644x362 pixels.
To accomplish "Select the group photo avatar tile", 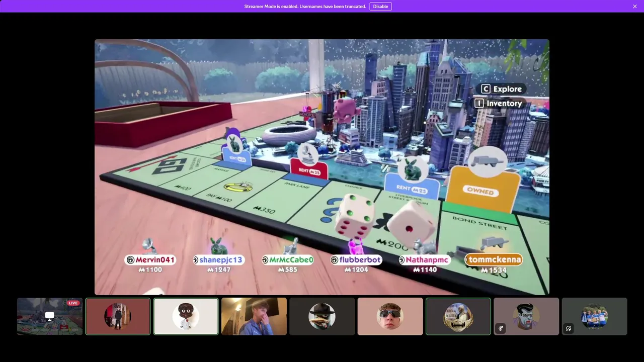I will [595, 316].
